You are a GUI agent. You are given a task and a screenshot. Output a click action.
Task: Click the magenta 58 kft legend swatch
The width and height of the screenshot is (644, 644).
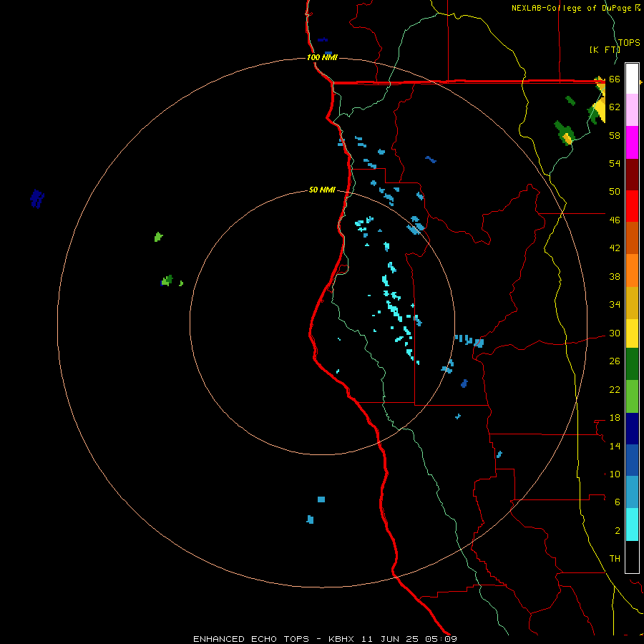632,142
